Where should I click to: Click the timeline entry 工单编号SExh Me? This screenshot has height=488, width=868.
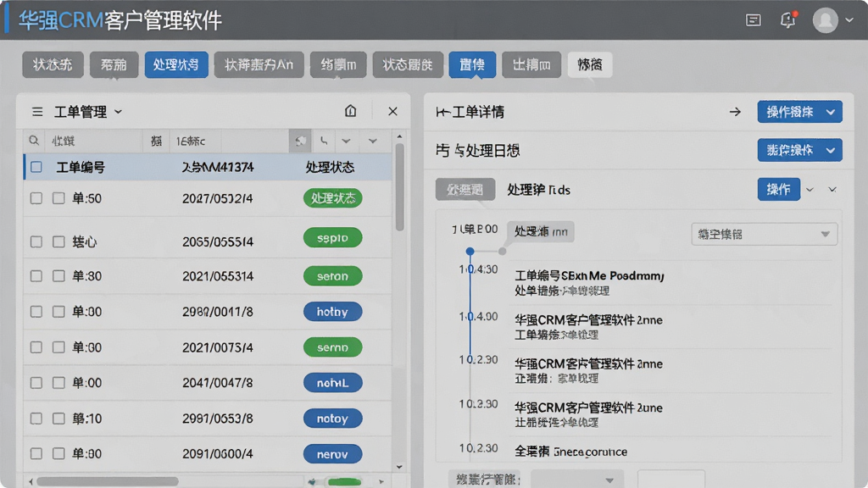590,275
